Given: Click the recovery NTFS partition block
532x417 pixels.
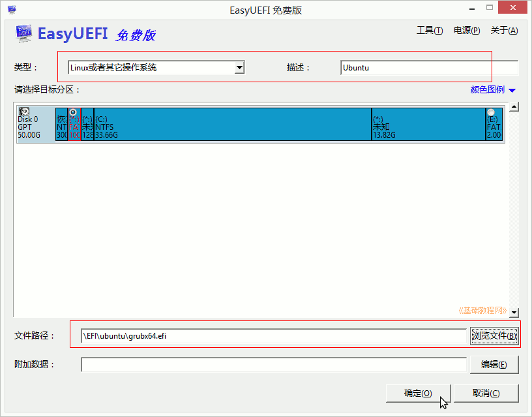Looking at the screenshot, I should tap(61, 124).
